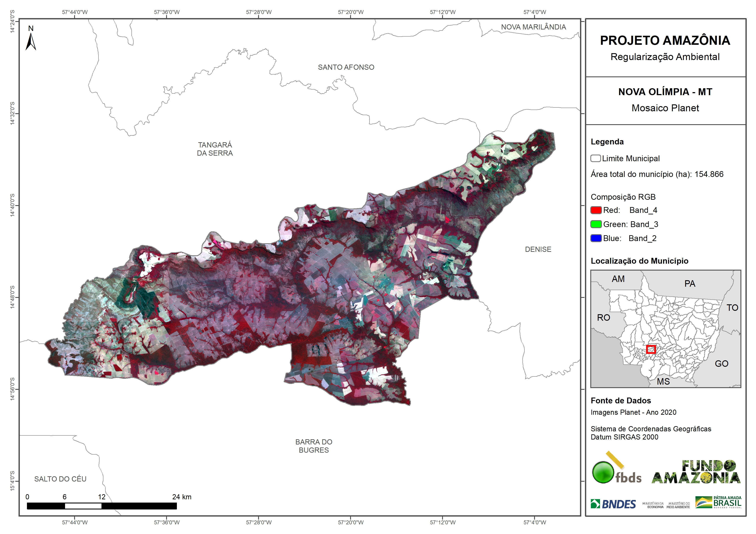The height and width of the screenshot is (534, 756).
Task: Click the Ministério da Economia logo
Action: (653, 505)
